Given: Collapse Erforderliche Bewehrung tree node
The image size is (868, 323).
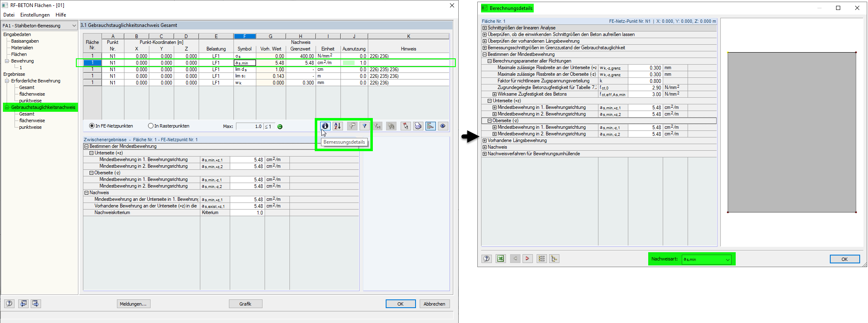Looking at the screenshot, I should pyautogui.click(x=7, y=81).
